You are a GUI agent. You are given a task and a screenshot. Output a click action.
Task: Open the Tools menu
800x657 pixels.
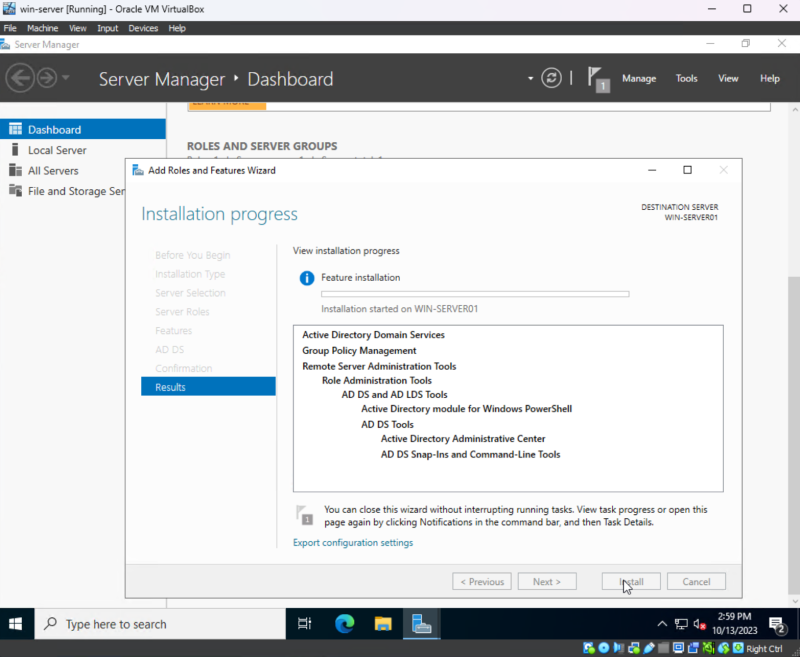(686, 79)
